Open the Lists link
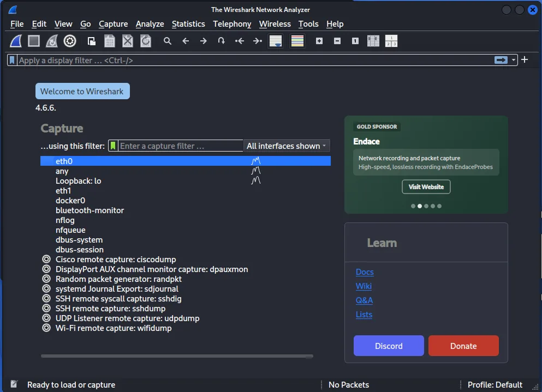The height and width of the screenshot is (392, 542). point(364,314)
